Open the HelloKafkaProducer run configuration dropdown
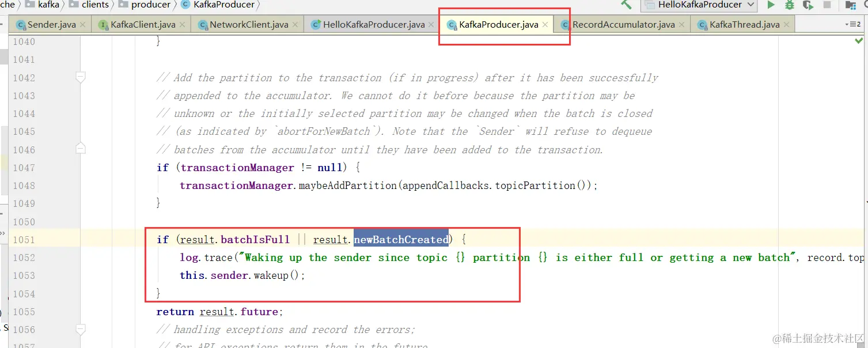The height and width of the screenshot is (348, 868). pos(699,5)
